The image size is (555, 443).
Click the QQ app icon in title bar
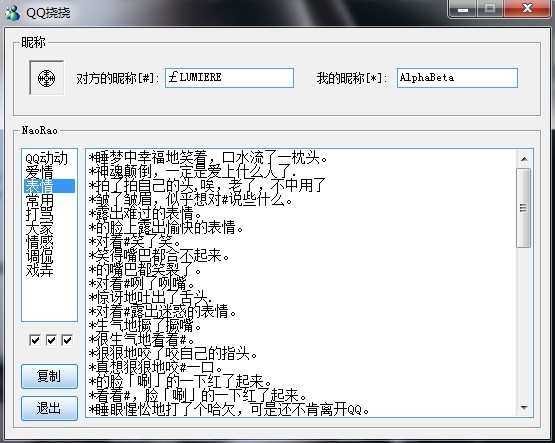[12, 13]
